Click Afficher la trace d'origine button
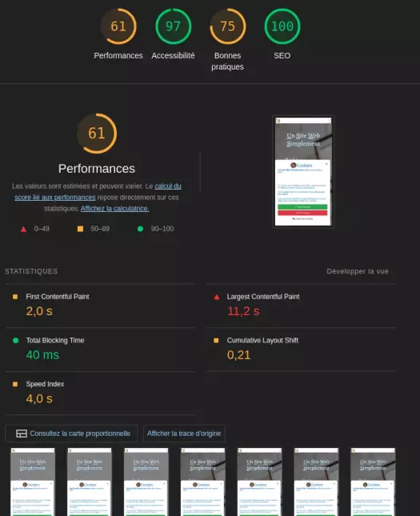This screenshot has width=420, height=516. tap(184, 434)
